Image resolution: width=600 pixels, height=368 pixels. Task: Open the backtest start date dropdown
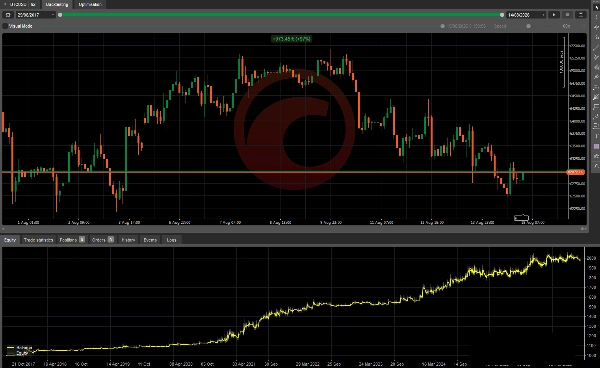tap(35, 15)
